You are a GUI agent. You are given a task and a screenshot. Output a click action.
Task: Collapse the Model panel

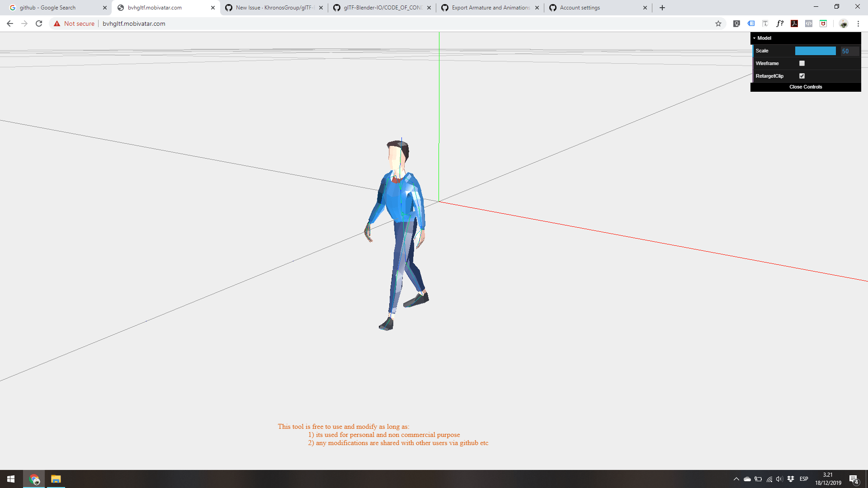click(754, 38)
